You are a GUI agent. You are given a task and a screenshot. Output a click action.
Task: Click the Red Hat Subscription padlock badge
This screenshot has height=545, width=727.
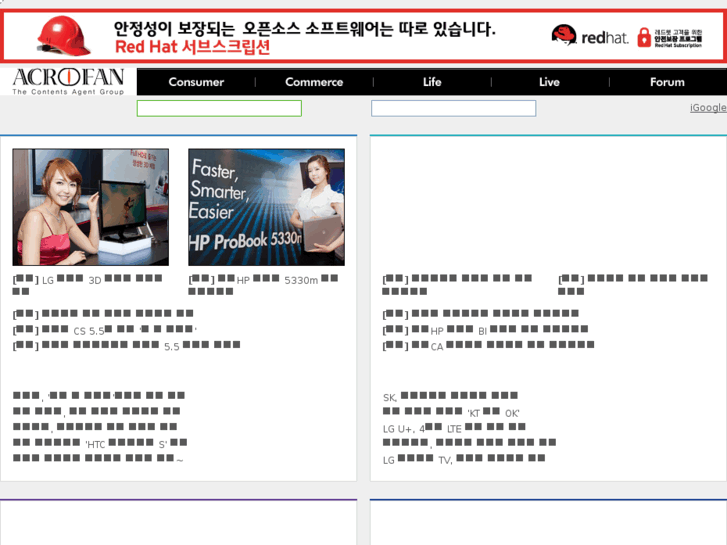click(669, 38)
